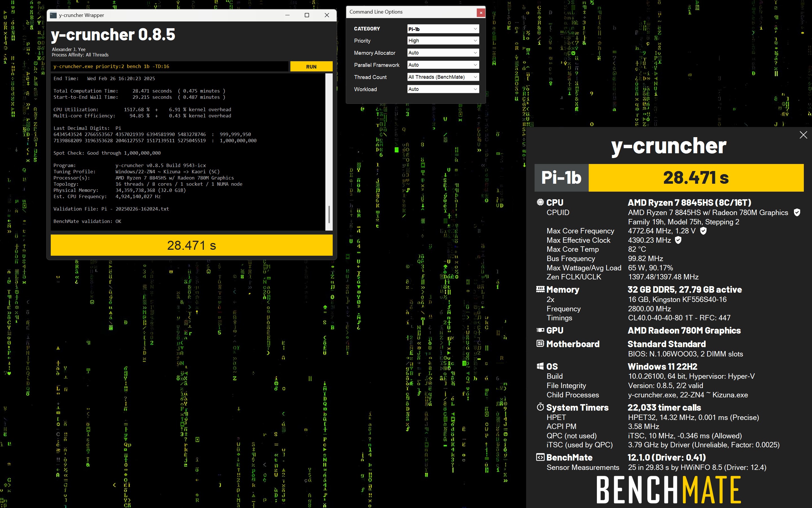Click the shield badge beside the CPUID name
Screen dimensions: 812x508
(797, 212)
